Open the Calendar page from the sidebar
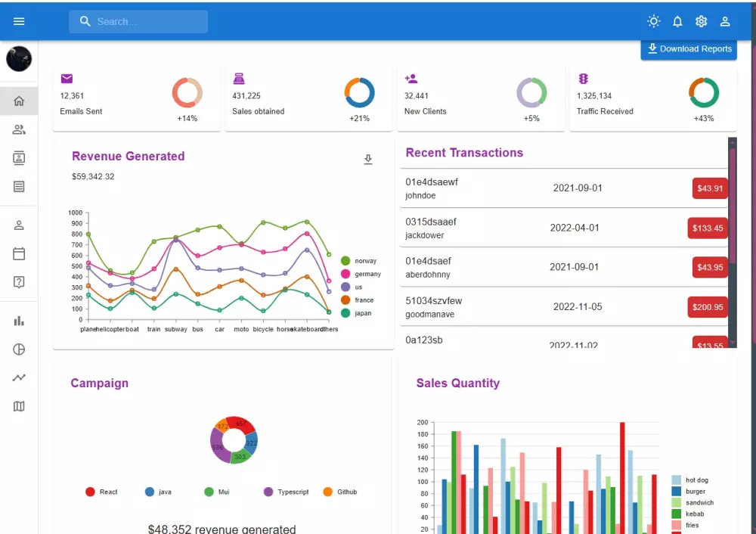Viewport: 756px width, 534px height. 19,253
